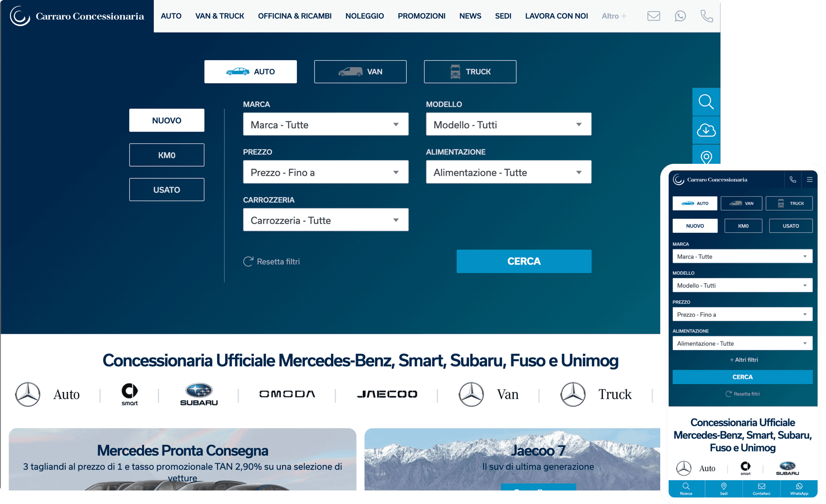Click the Carraro logo in mobile preview
The image size is (826, 504).
(710, 180)
